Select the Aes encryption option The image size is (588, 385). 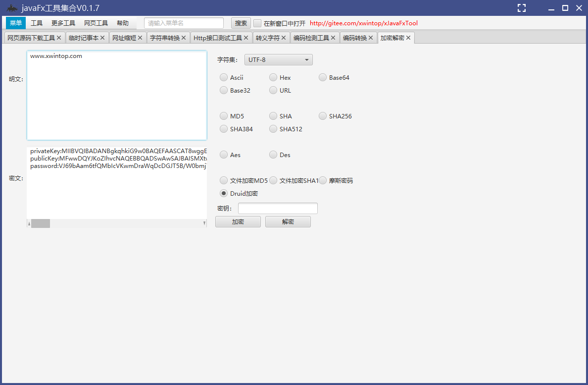[x=224, y=155]
